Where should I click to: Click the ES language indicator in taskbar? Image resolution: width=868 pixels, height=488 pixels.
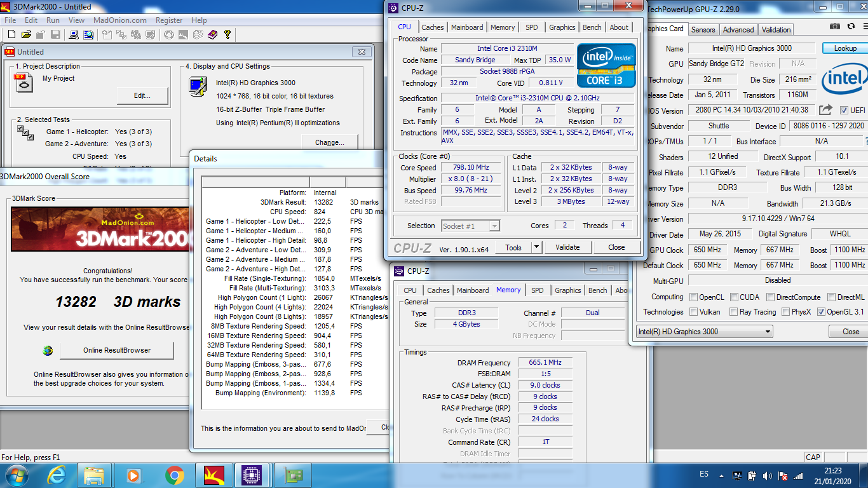pyautogui.click(x=704, y=475)
